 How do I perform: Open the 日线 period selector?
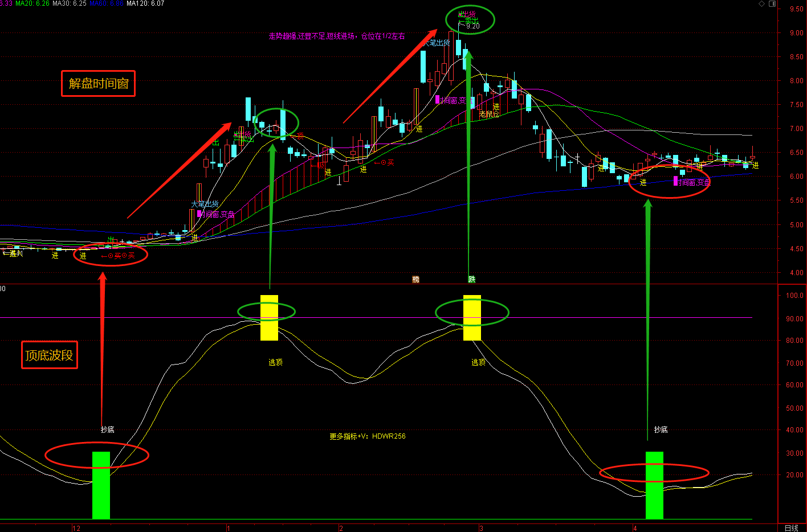pos(792,528)
